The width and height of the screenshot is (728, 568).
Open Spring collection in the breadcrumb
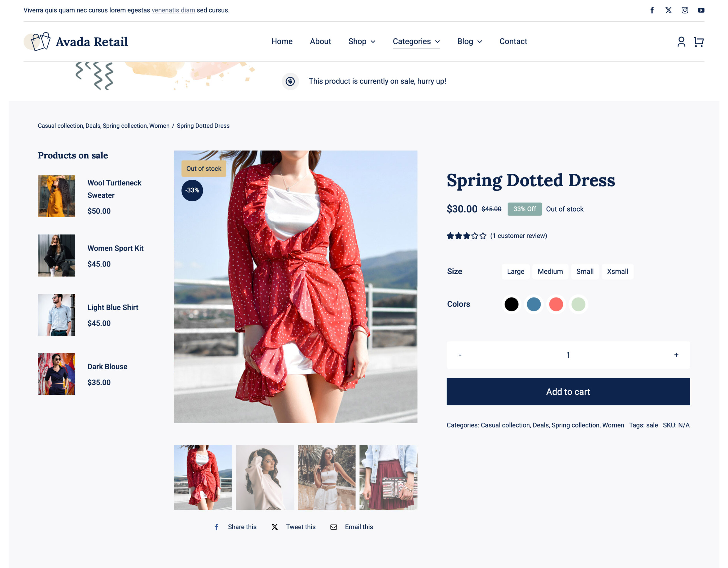tap(125, 126)
